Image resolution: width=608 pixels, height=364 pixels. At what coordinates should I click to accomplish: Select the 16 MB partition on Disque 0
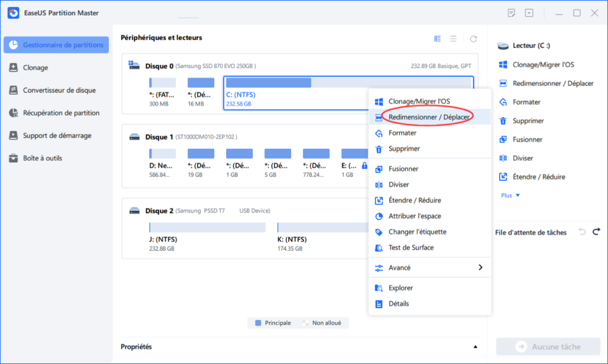click(201, 92)
